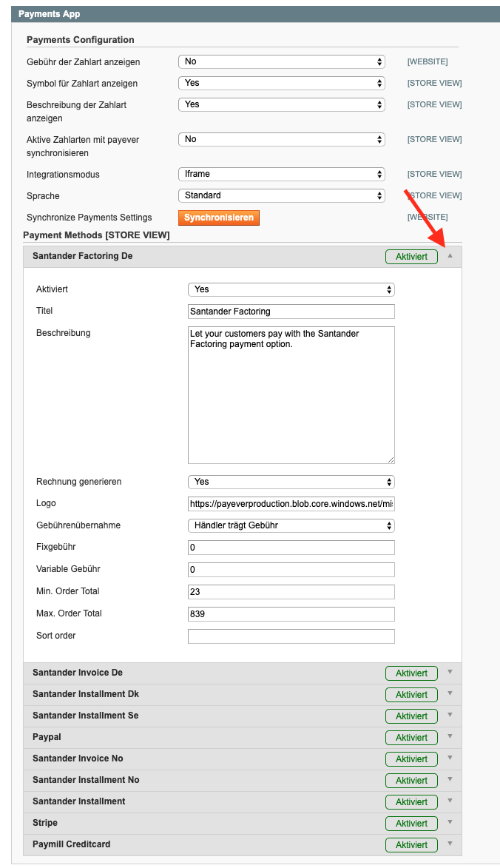
Task: Click Aktiviert badge for Santander Factoring De
Action: [411, 256]
